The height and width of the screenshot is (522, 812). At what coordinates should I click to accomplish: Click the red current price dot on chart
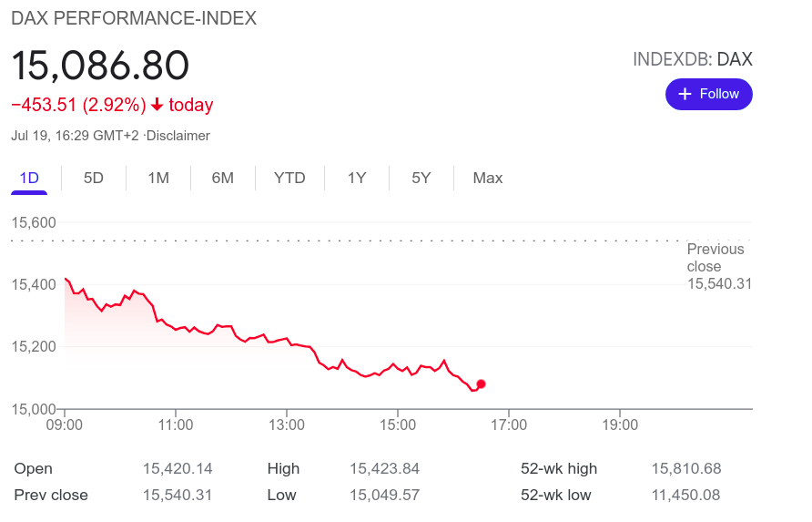pos(481,384)
